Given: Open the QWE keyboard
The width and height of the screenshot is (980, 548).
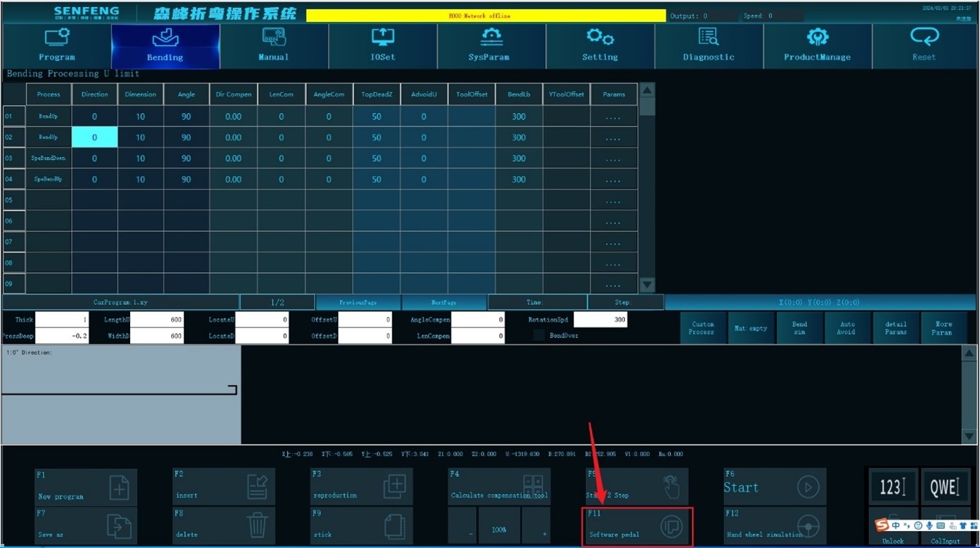Looking at the screenshot, I should point(945,486).
